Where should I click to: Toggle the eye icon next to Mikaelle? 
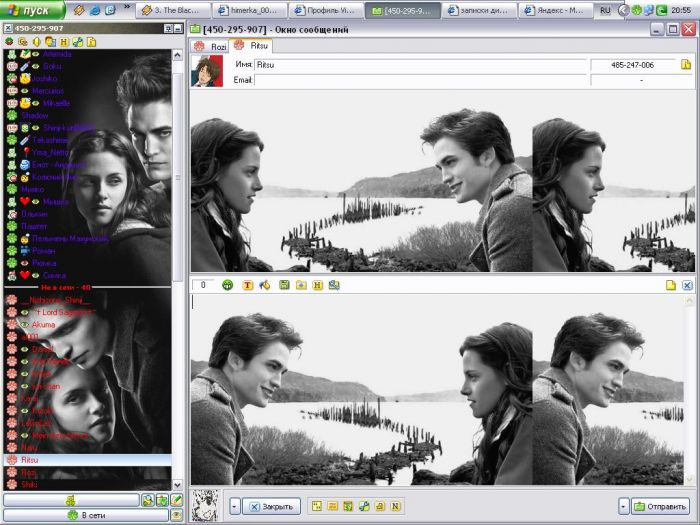click(36, 103)
